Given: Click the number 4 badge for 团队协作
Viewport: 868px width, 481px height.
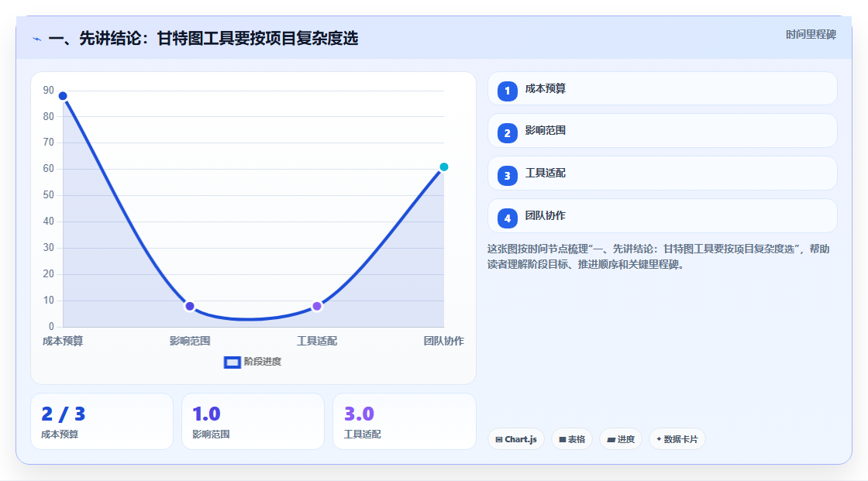Looking at the screenshot, I should (x=507, y=218).
